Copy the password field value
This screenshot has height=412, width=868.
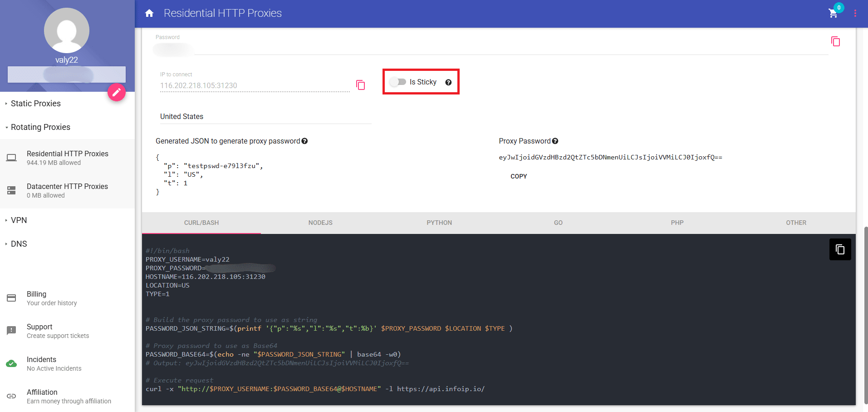835,42
